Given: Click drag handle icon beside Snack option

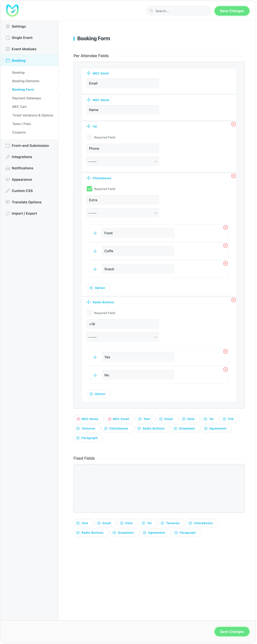Looking at the screenshot, I should tap(95, 269).
